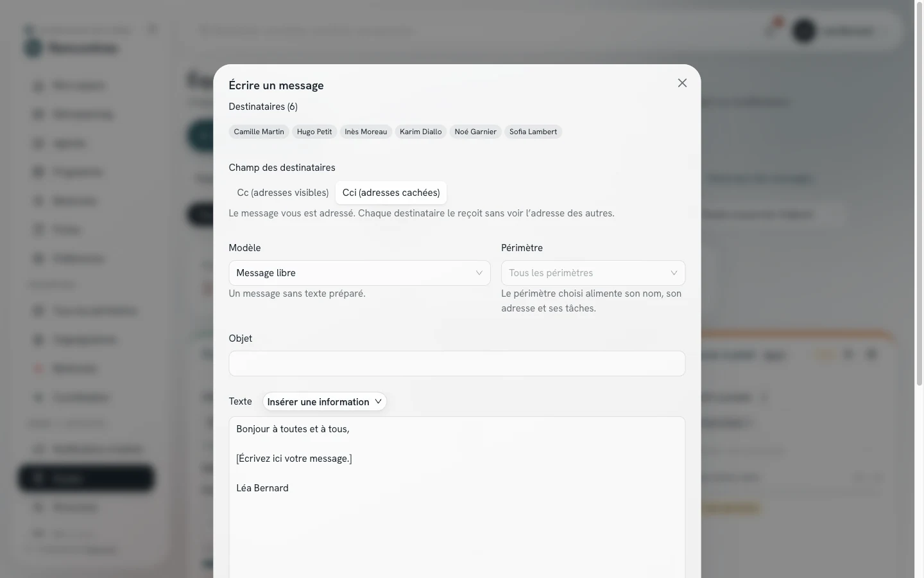Click inside the Texte message body area

coord(457,498)
